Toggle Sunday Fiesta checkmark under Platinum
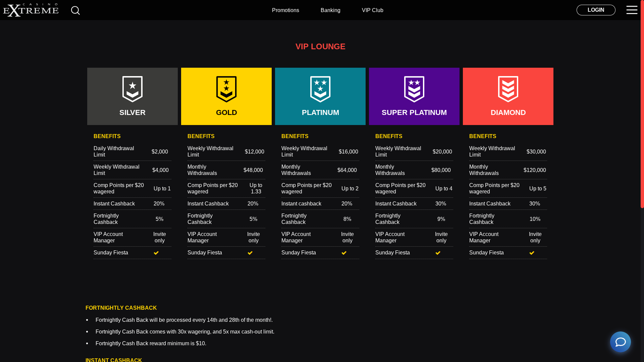 [344, 253]
